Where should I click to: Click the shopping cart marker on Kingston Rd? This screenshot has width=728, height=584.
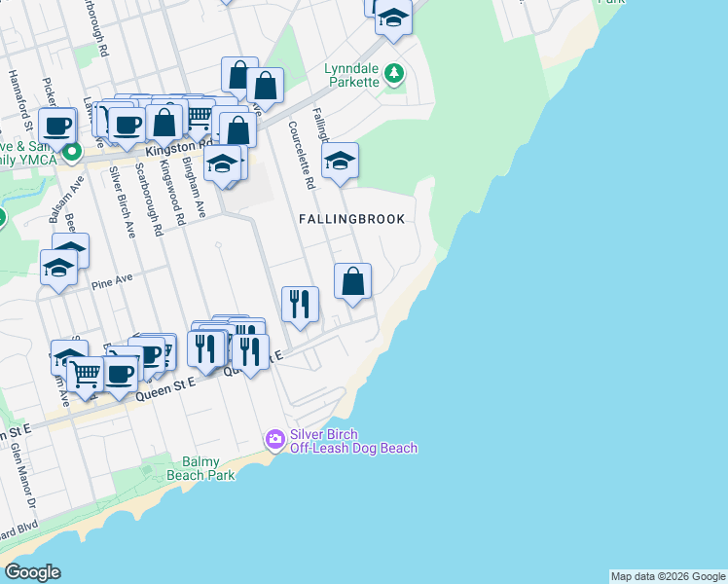[199, 119]
